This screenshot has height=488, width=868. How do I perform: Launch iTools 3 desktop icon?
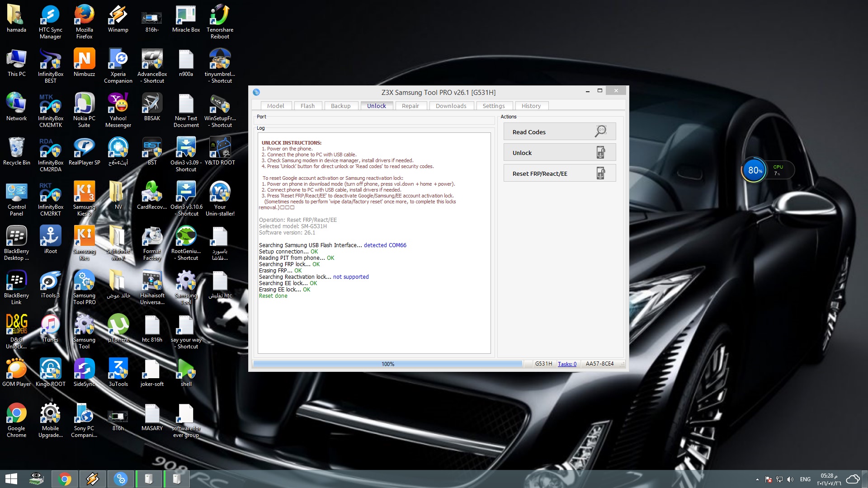[50, 285]
